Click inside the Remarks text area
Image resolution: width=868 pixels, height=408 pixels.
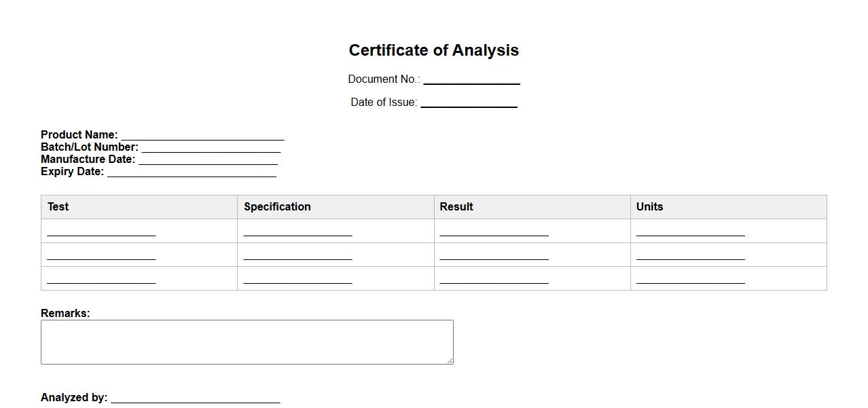(x=247, y=341)
